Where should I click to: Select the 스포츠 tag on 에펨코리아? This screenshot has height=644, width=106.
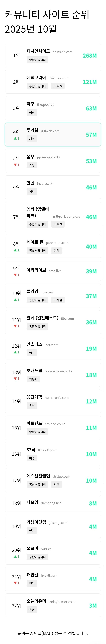58,86
